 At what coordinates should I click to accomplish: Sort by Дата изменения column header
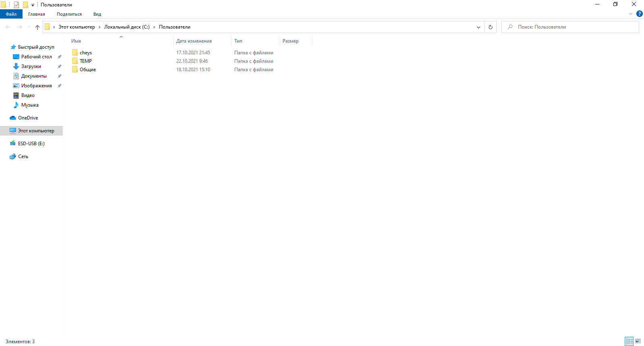[203, 41]
